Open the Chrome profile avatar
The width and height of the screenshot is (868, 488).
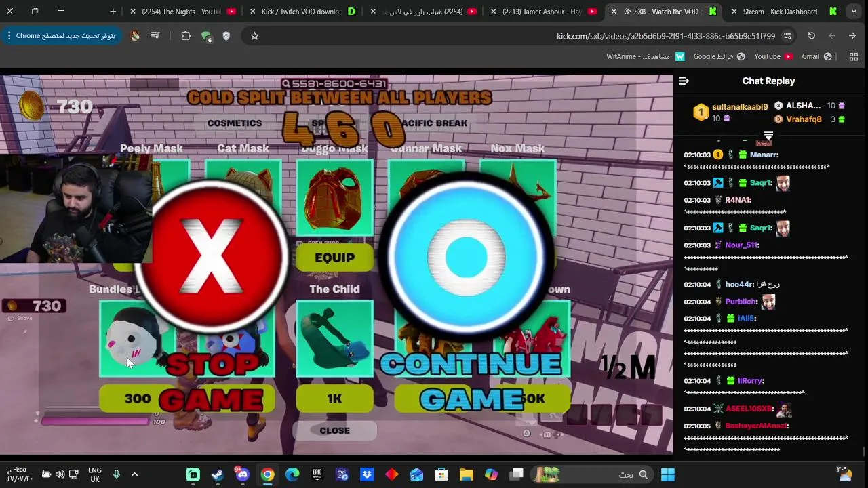tap(135, 36)
